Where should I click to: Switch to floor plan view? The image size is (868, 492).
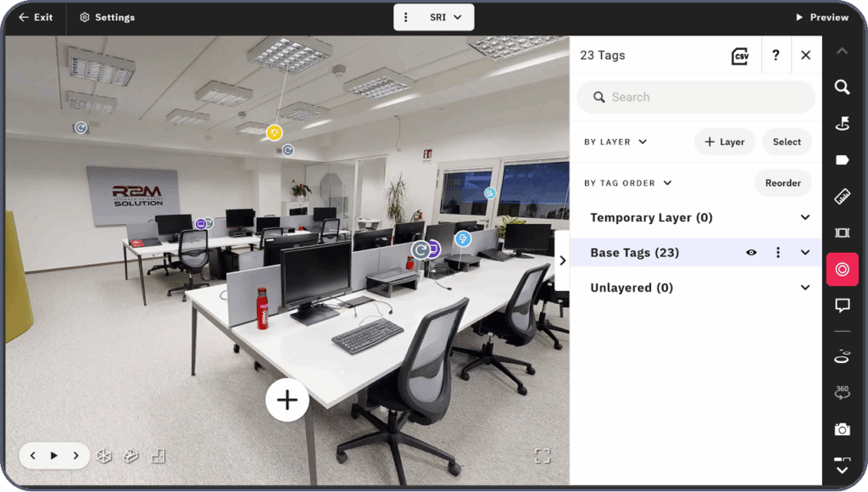pyautogui.click(x=158, y=456)
